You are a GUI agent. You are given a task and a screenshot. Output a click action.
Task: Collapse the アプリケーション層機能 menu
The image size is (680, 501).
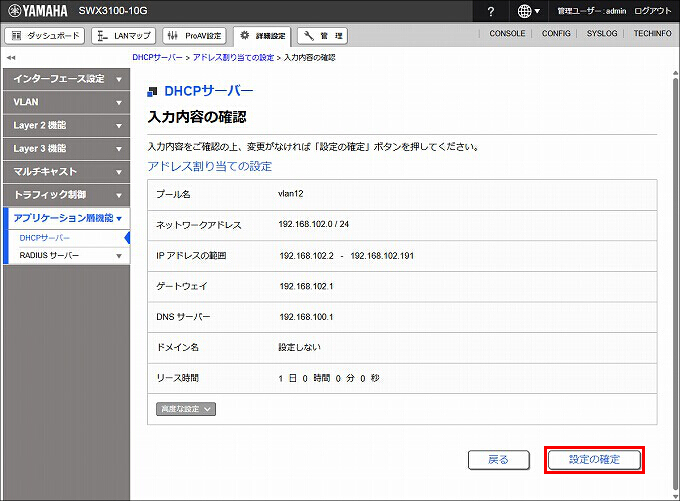(x=66, y=218)
